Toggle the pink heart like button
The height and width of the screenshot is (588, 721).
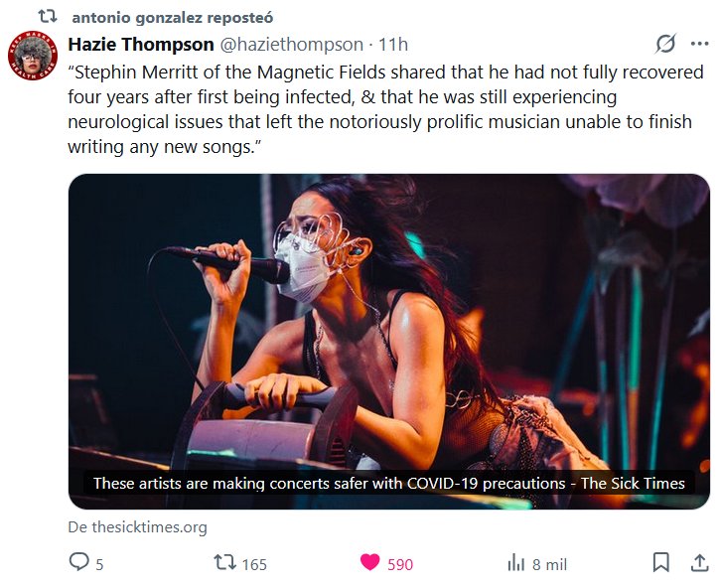[x=369, y=563]
